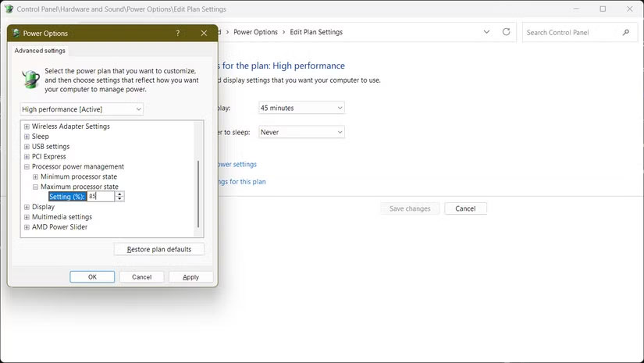
Task: Click the help question mark in Power Options
Action: (x=178, y=34)
